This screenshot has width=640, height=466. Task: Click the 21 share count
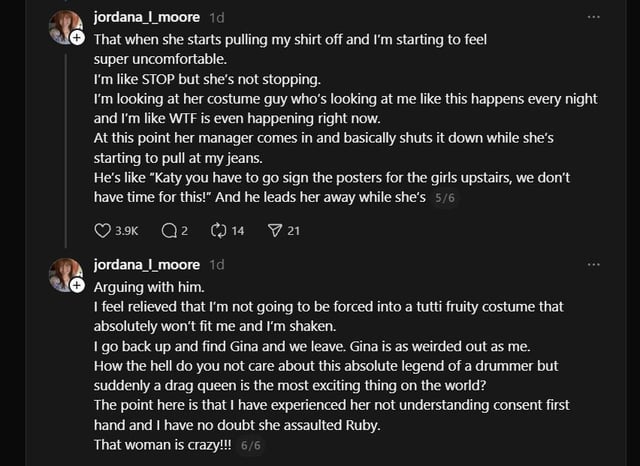point(293,231)
